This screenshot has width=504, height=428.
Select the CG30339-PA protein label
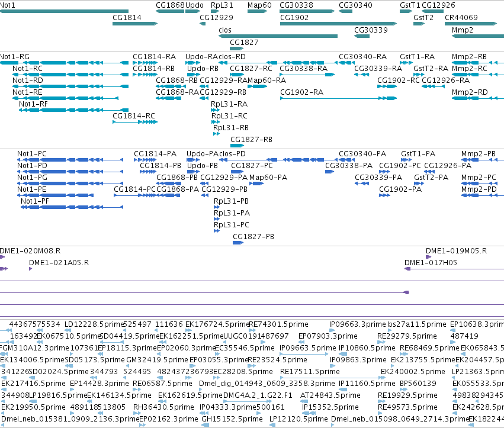pyautogui.click(x=378, y=178)
